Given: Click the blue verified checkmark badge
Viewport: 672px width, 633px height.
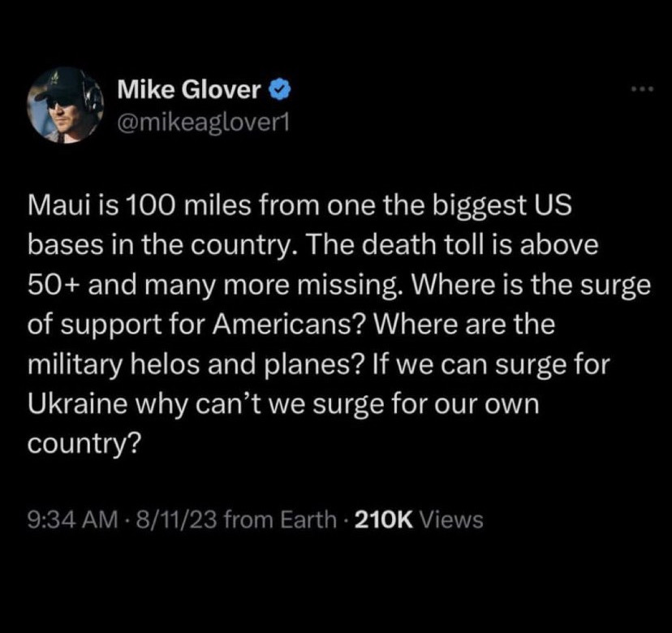Looking at the screenshot, I should point(280,89).
